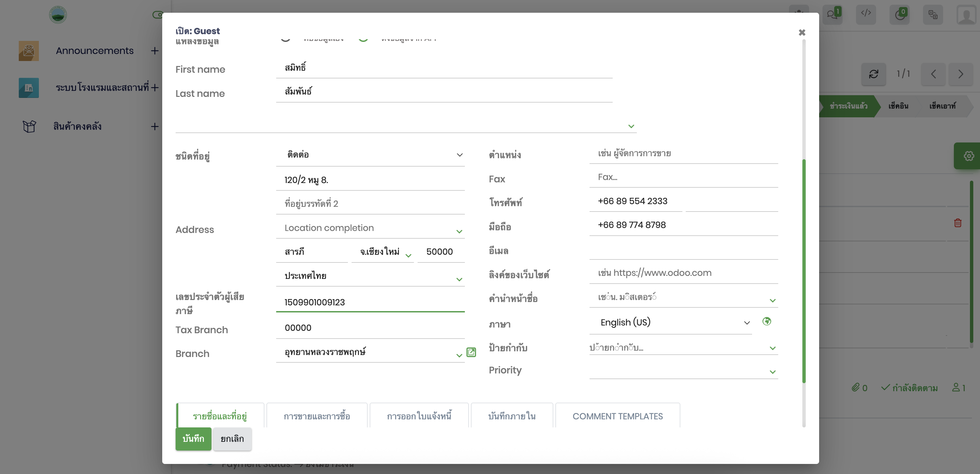Viewport: 980px width, 474px height.
Task: Open the conversations chat icon
Action: pos(833,14)
